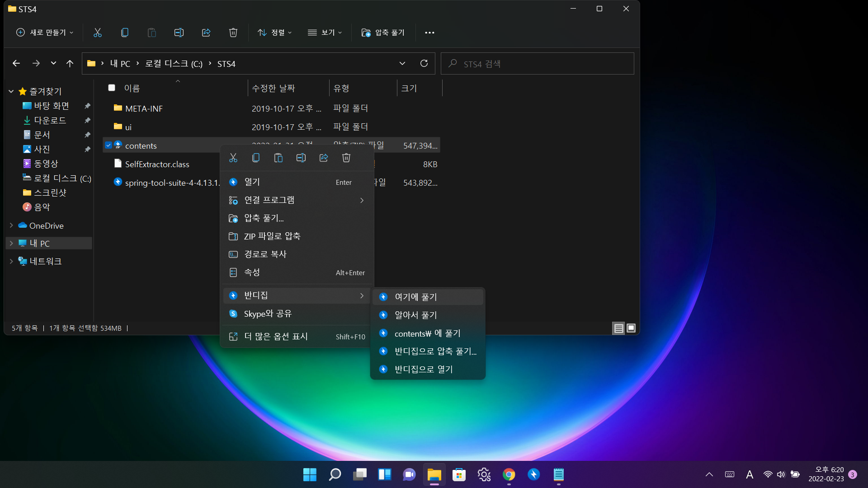Click the up-directory arrow button
The image size is (868, 488).
[x=70, y=63]
